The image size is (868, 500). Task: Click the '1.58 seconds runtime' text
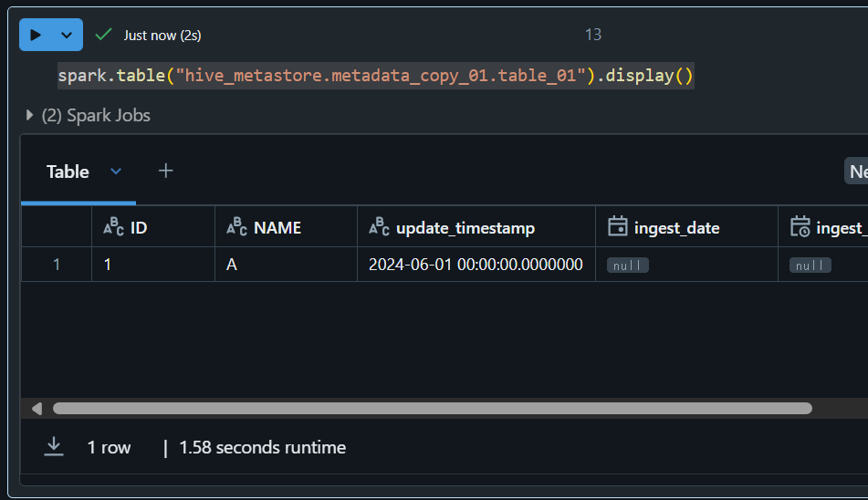[262, 447]
